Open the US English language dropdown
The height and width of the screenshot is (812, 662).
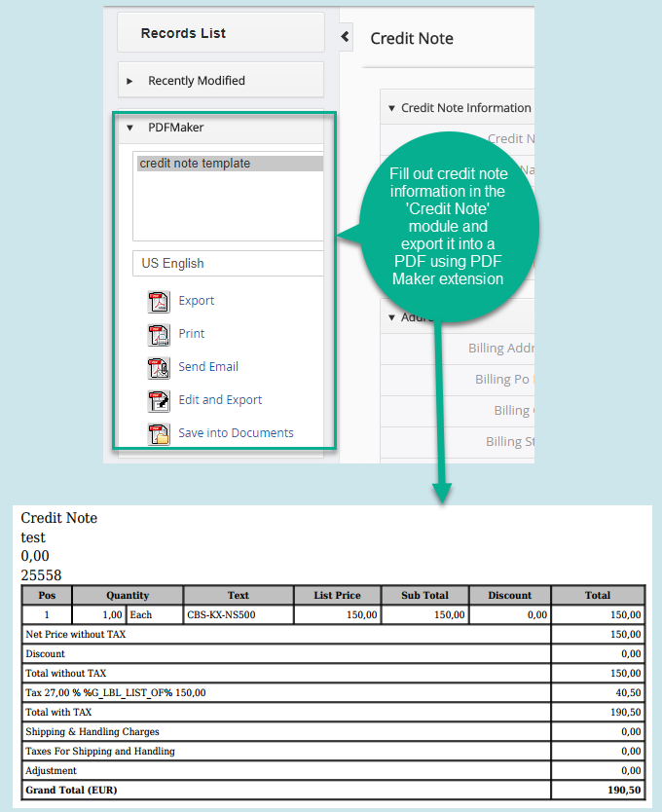point(228,264)
